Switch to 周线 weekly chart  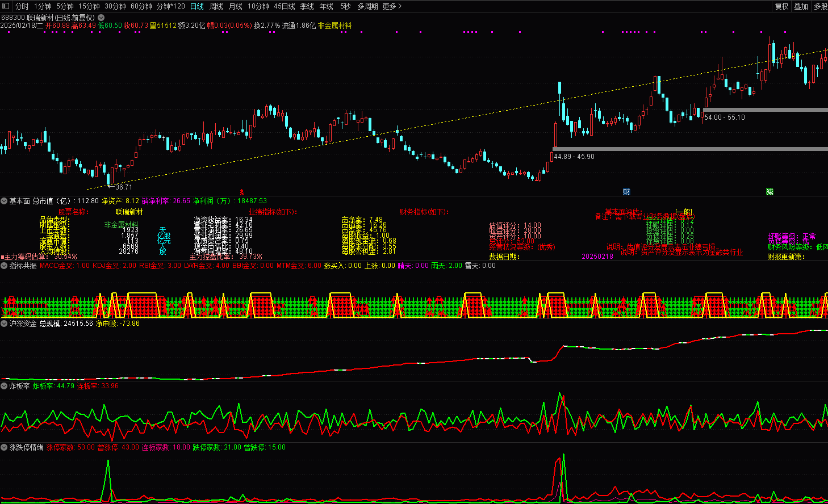(216, 6)
